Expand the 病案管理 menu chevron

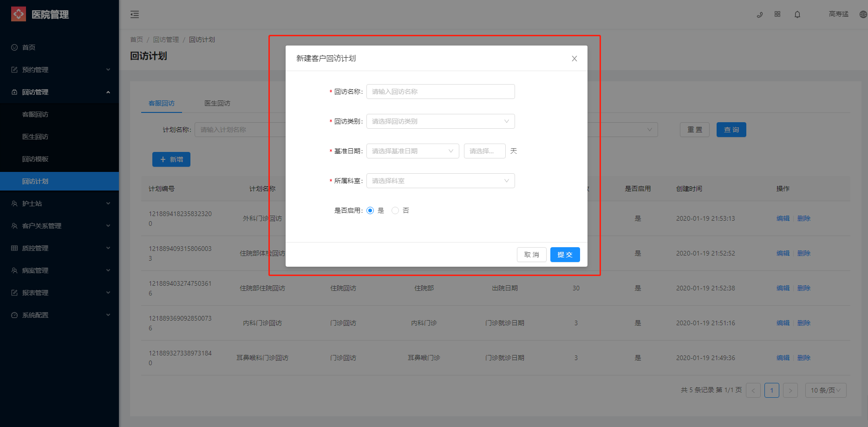point(108,270)
